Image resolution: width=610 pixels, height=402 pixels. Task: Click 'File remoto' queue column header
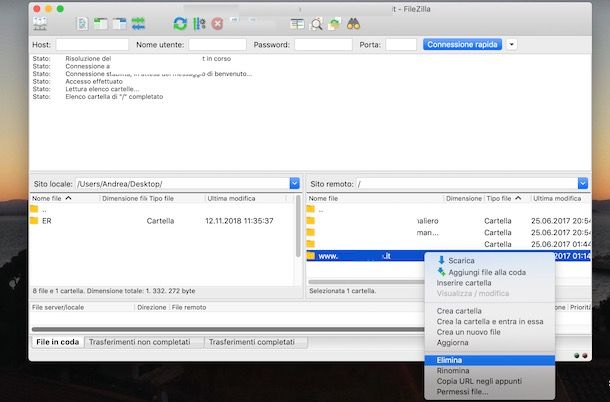(x=189, y=307)
